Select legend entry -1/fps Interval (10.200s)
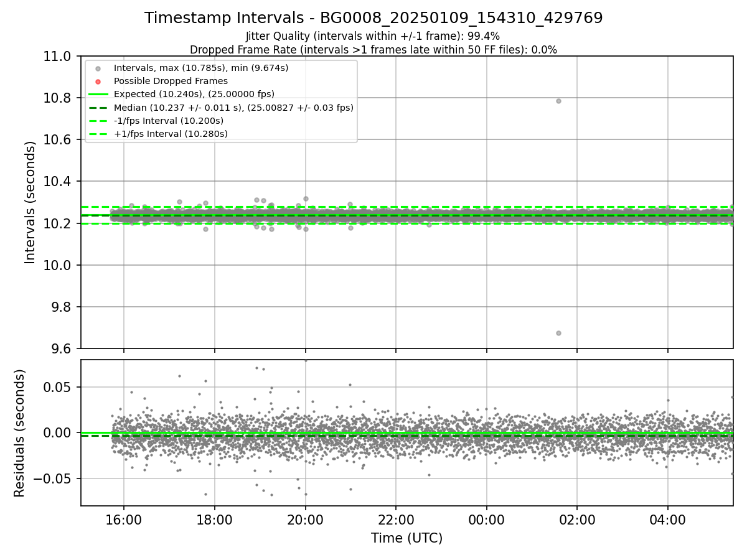Viewport: 747px width, 560px height. point(169,121)
